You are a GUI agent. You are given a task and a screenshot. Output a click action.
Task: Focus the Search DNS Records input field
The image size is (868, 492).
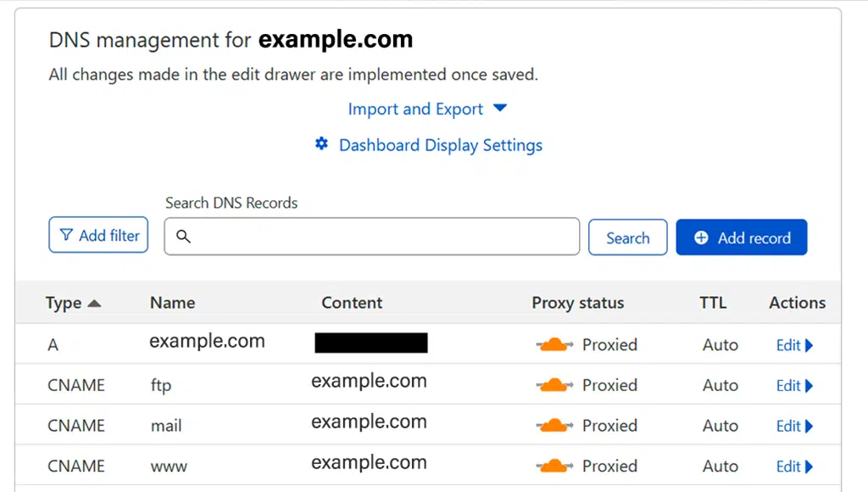pyautogui.click(x=381, y=238)
